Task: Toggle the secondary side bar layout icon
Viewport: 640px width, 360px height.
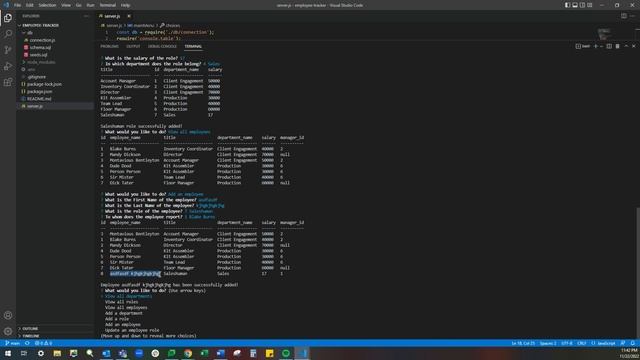Action: coord(582,5)
